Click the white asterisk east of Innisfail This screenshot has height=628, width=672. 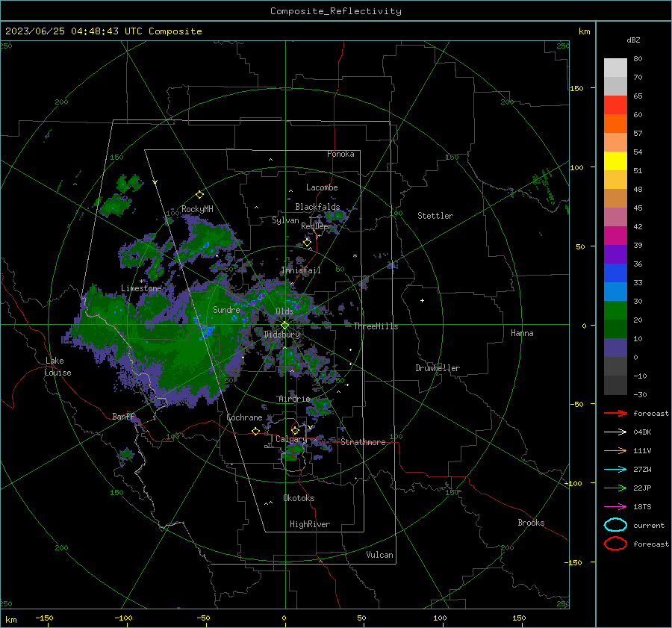click(355, 256)
